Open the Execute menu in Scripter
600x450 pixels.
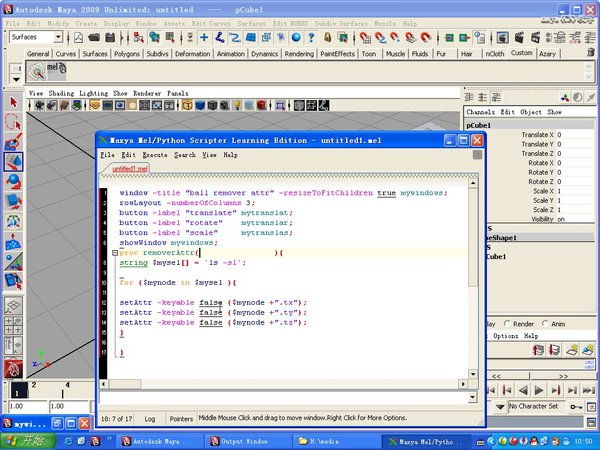155,155
